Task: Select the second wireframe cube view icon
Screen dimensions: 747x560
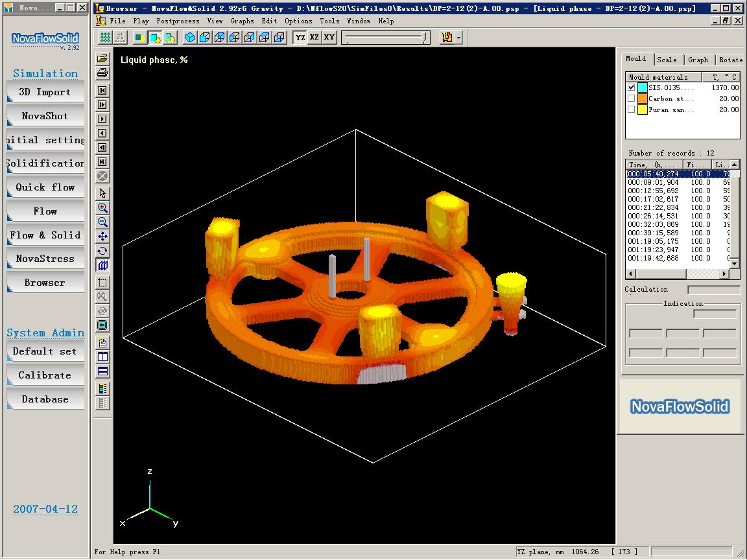Action: [220, 37]
